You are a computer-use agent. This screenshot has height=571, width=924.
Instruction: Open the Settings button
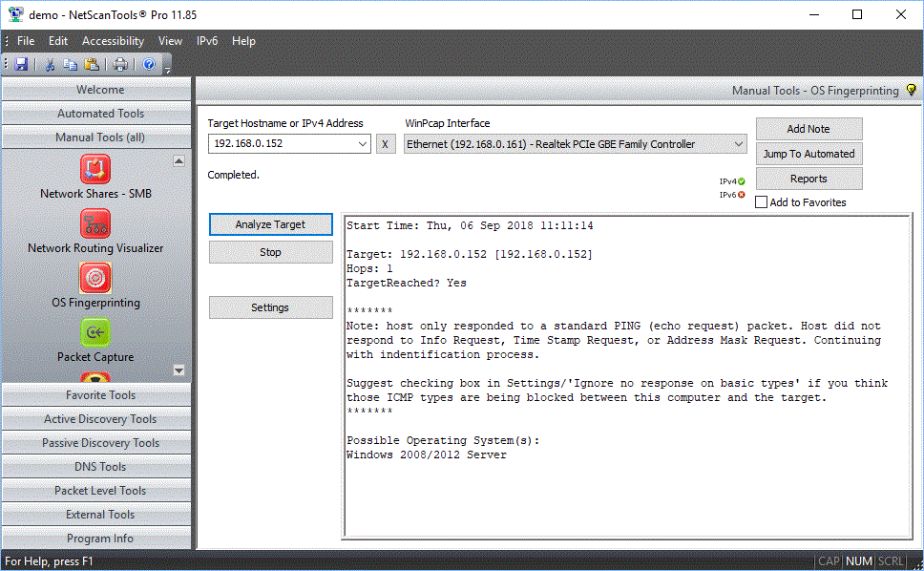270,307
